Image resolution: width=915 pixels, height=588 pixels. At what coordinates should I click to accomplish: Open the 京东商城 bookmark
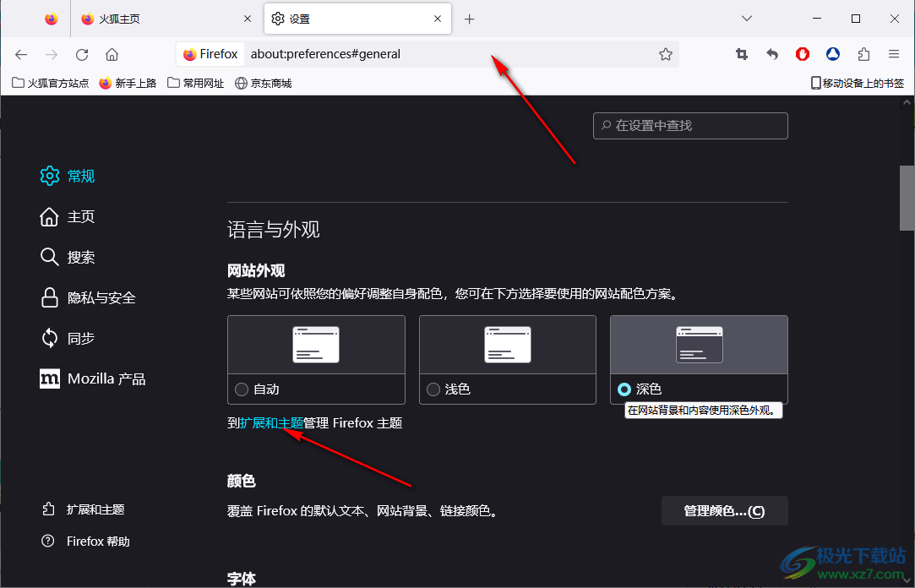tap(264, 84)
